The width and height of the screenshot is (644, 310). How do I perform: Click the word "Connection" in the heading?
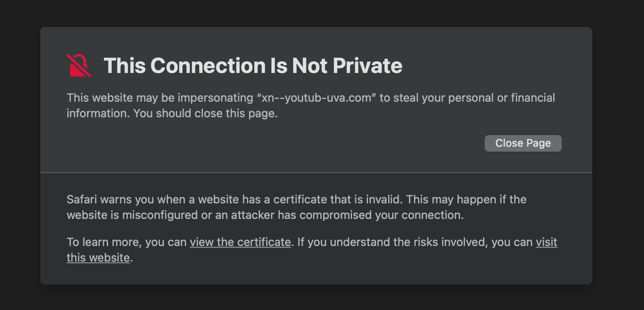click(209, 66)
